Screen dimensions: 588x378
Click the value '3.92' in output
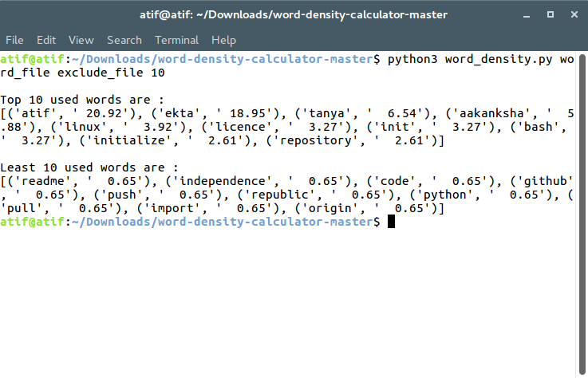pyautogui.click(x=158, y=127)
